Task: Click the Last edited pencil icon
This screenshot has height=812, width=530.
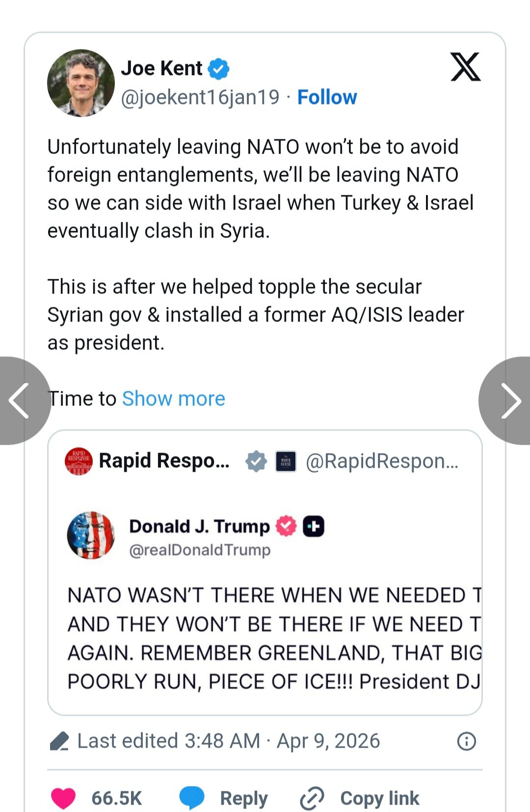Action: [59, 741]
